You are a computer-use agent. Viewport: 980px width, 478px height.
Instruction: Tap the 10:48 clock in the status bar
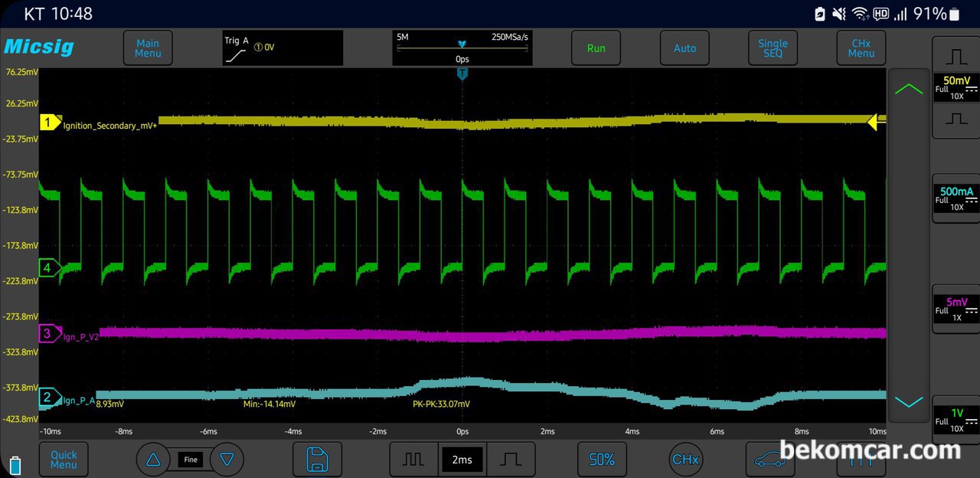click(x=73, y=14)
